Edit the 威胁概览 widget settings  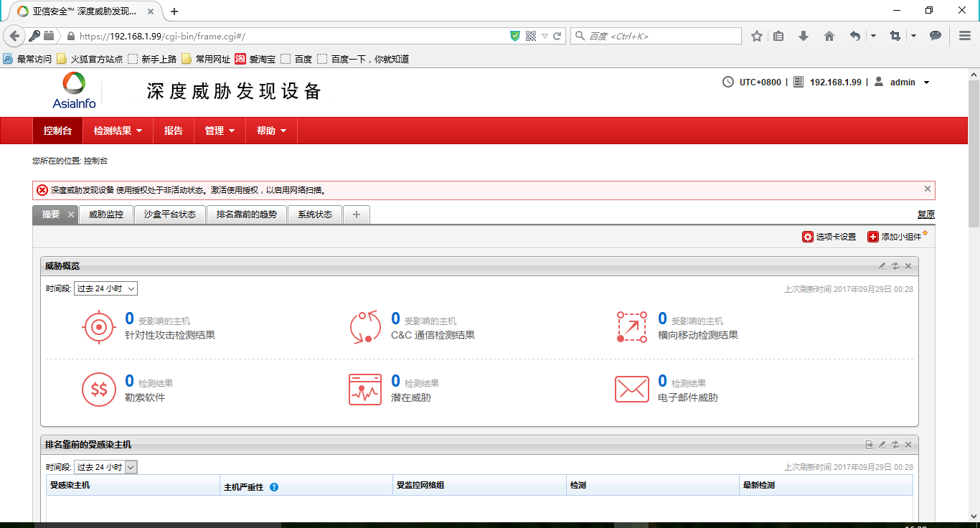(882, 266)
